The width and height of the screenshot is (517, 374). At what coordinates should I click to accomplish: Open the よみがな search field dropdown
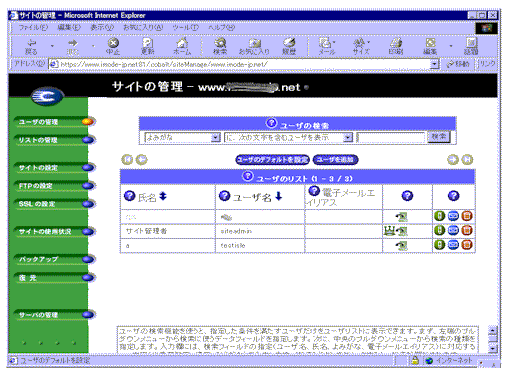point(216,137)
